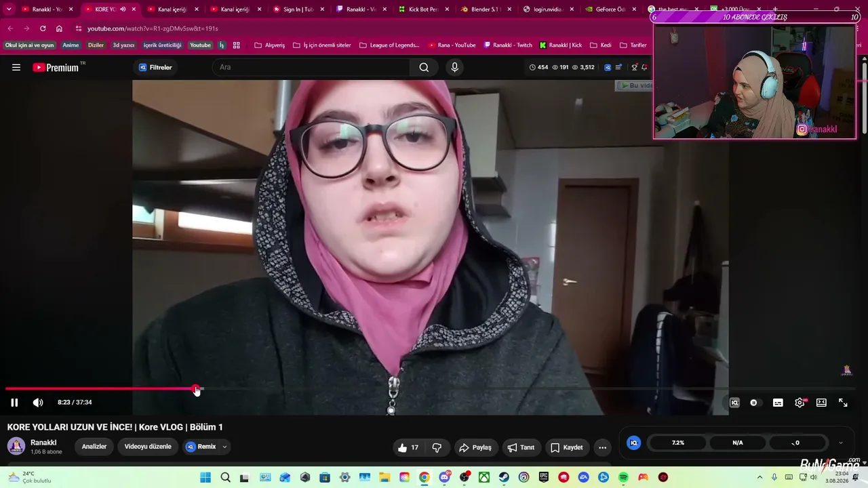The width and height of the screenshot is (868, 488).
Task: Focus the YouTube search field
Action: click(x=311, y=67)
